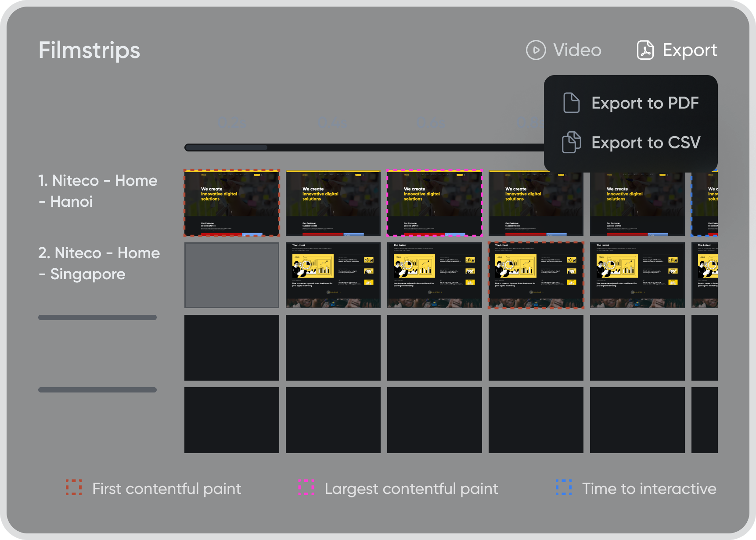Click Hanoi's pink LCP-highlighted 0.6s thumbnail
Image resolution: width=756 pixels, height=540 pixels.
(434, 203)
